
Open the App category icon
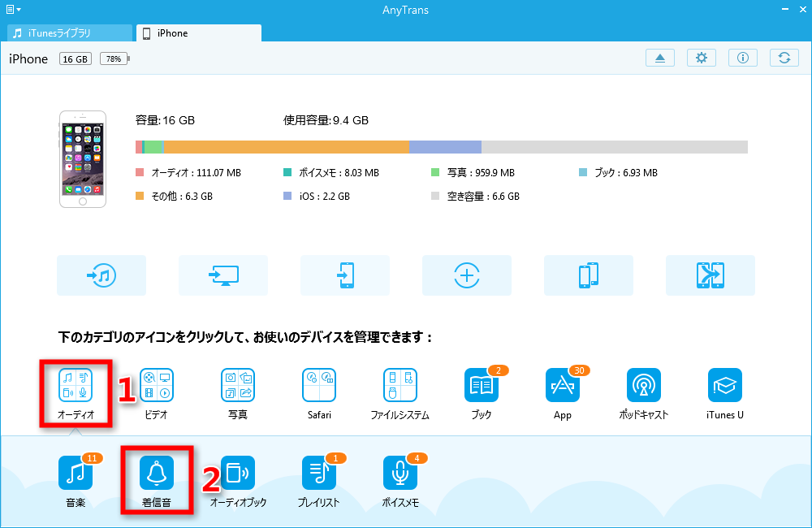click(563, 385)
